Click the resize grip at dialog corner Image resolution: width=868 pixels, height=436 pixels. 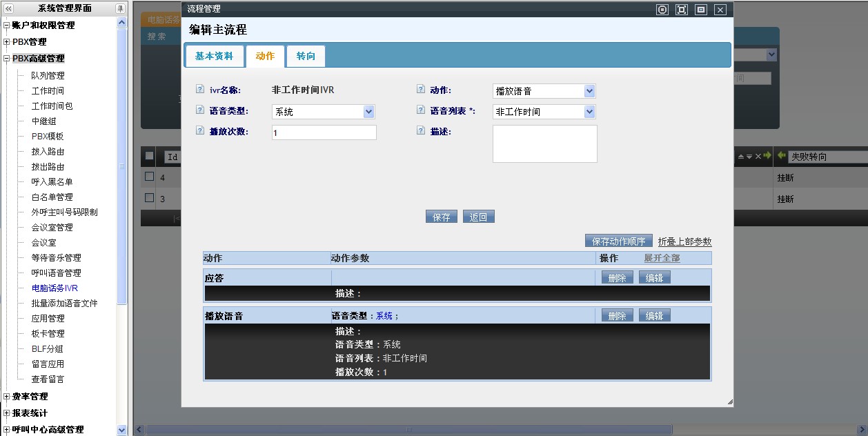click(x=729, y=402)
